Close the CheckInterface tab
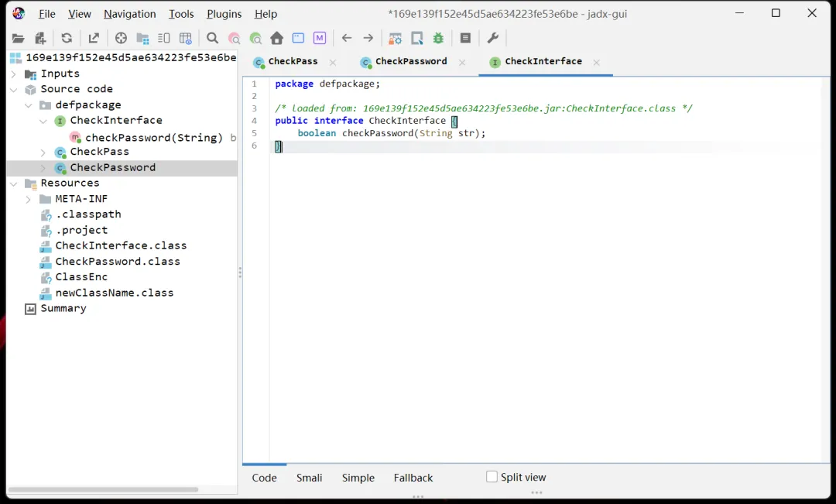The width and height of the screenshot is (836, 504). (x=596, y=62)
